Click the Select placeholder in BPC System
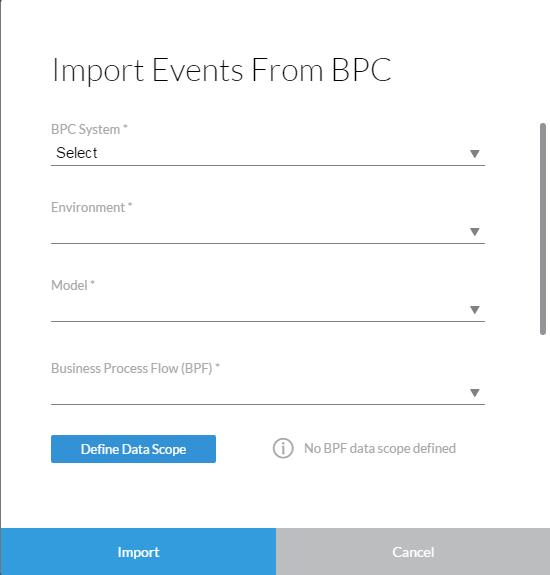 tap(77, 153)
